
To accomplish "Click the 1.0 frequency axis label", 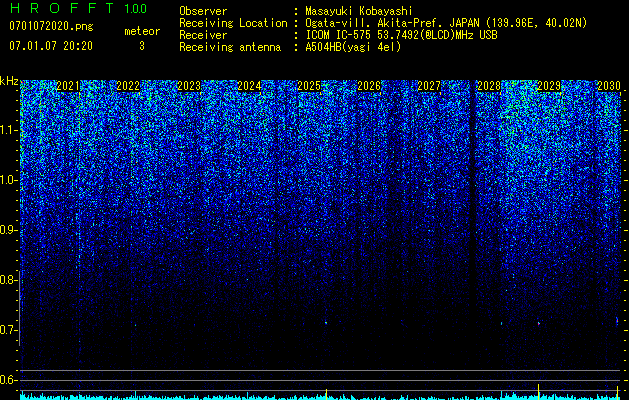I will pos(8,180).
